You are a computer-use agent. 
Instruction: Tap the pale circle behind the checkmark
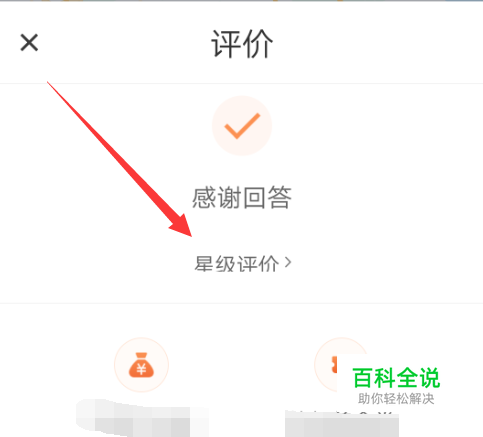242,126
